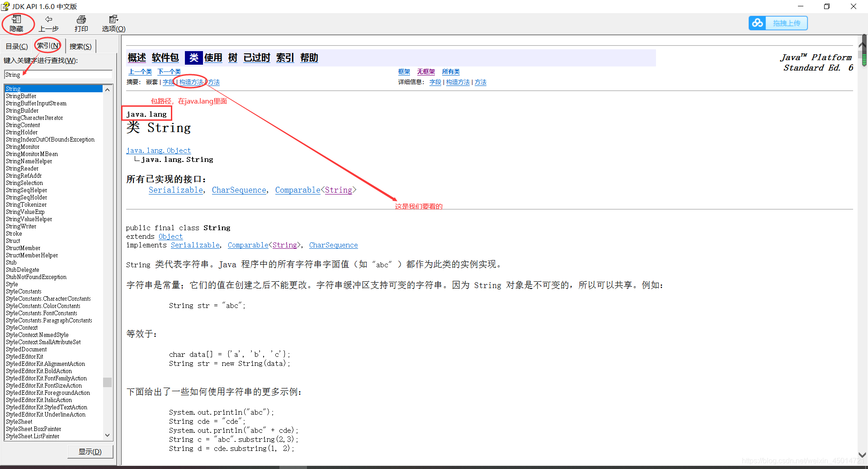Select the highlighted String entry in list

pyautogui.click(x=54, y=89)
